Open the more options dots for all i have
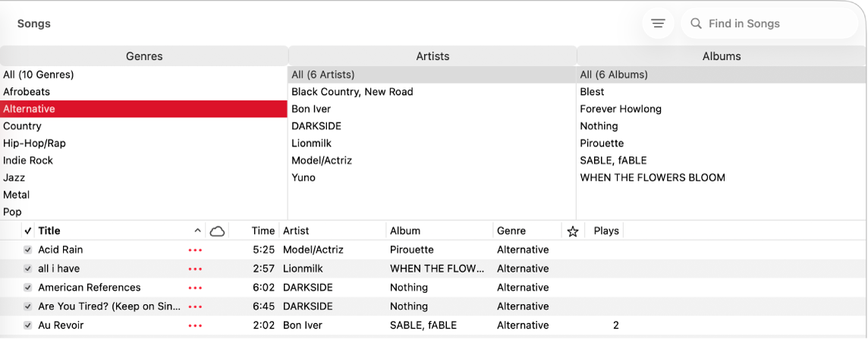Screen dimensions: 868x340 [x=195, y=269]
